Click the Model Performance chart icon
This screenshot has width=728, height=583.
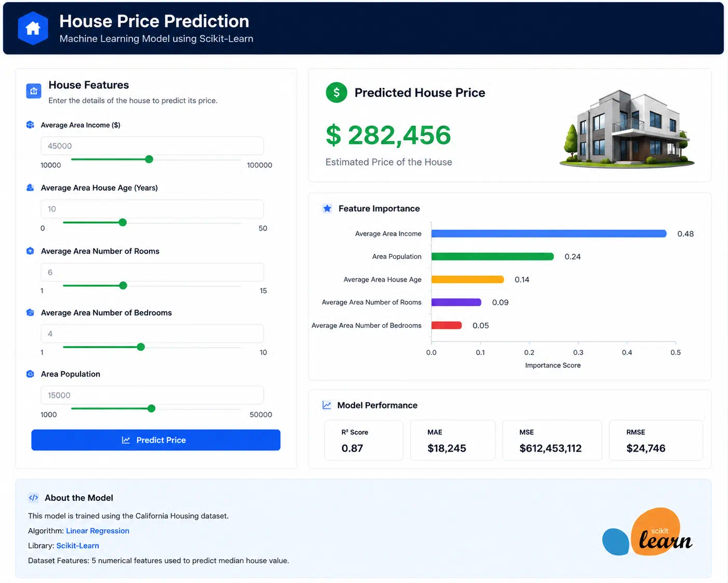[x=327, y=405]
